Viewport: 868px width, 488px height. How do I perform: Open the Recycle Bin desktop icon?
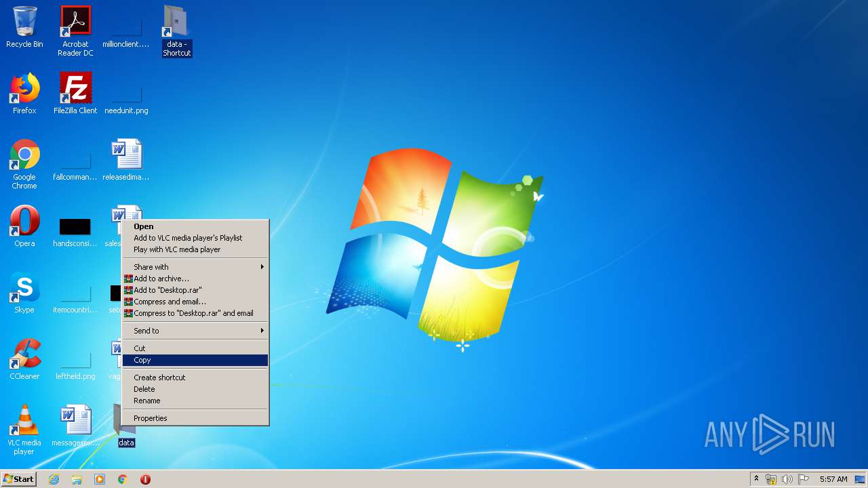coord(24,27)
